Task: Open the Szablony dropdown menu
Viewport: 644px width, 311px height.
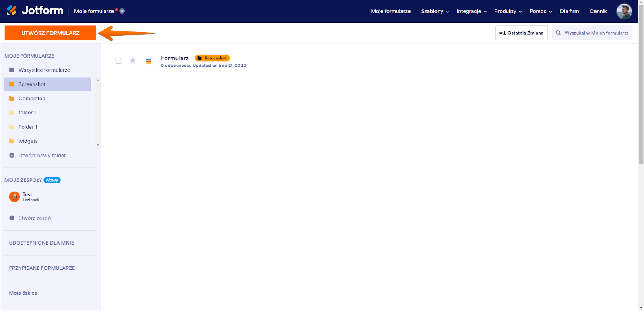Action: click(435, 11)
